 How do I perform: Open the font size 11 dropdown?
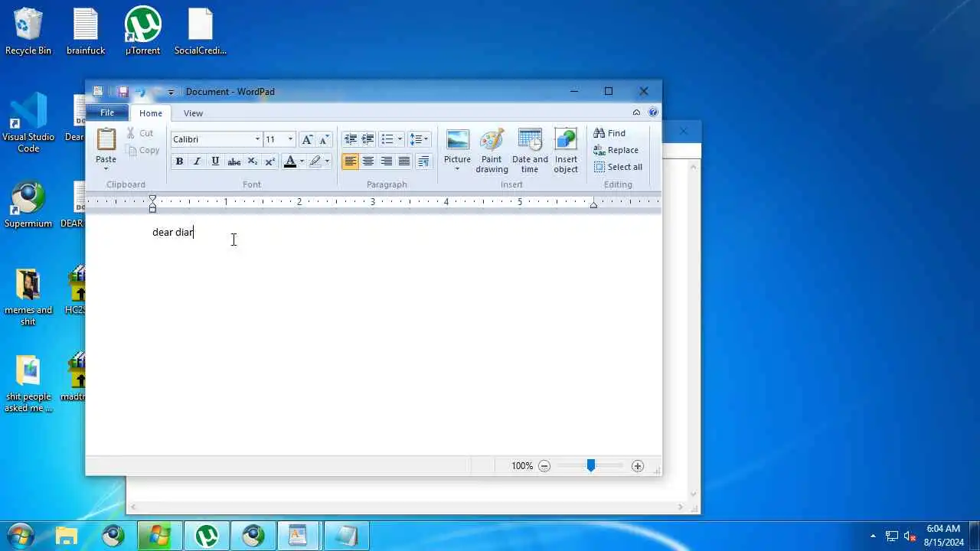tap(290, 139)
